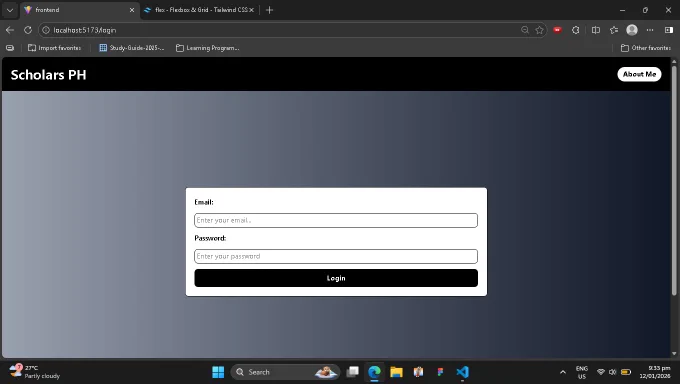This screenshot has height=384, width=680.
Task: Open Task View on taskbar
Action: pyautogui.click(x=353, y=372)
